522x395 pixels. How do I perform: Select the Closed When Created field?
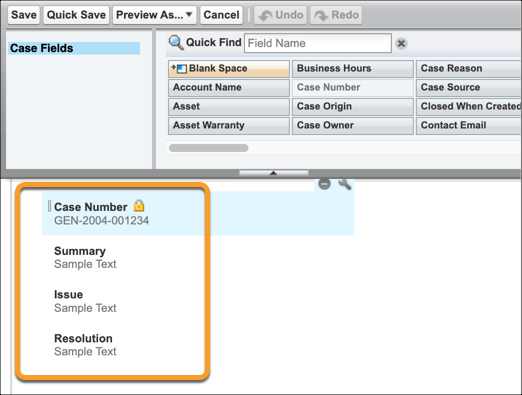(469, 107)
